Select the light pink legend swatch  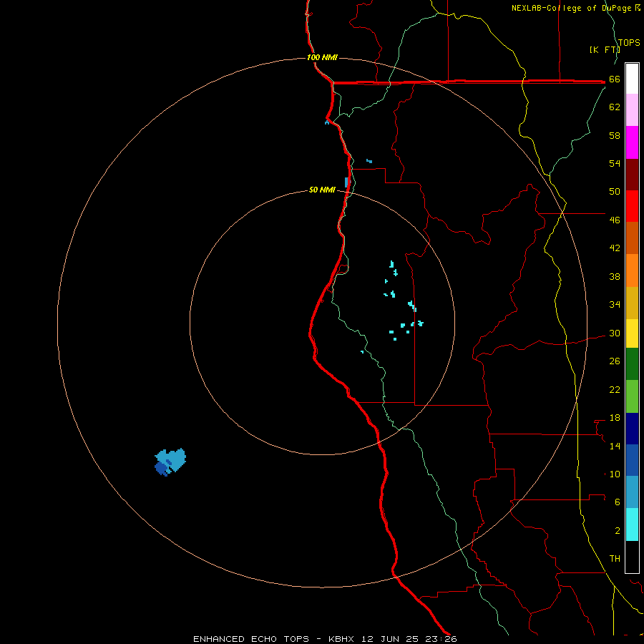(x=632, y=109)
